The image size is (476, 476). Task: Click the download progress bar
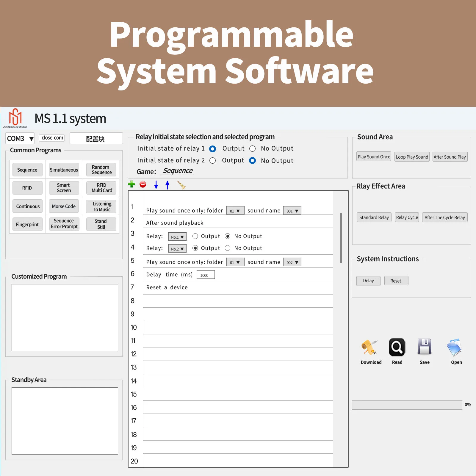coord(407,405)
